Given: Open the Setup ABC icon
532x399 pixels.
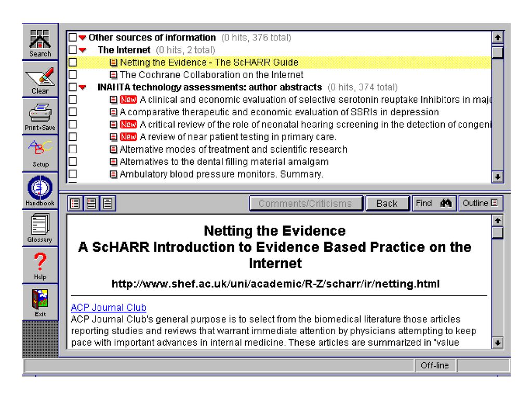Looking at the screenshot, I should coord(40,154).
